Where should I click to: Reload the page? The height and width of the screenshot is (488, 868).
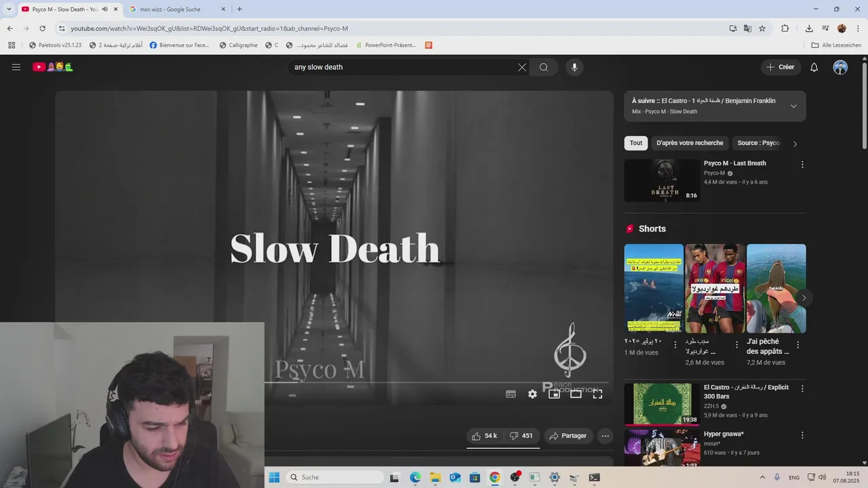(42, 28)
